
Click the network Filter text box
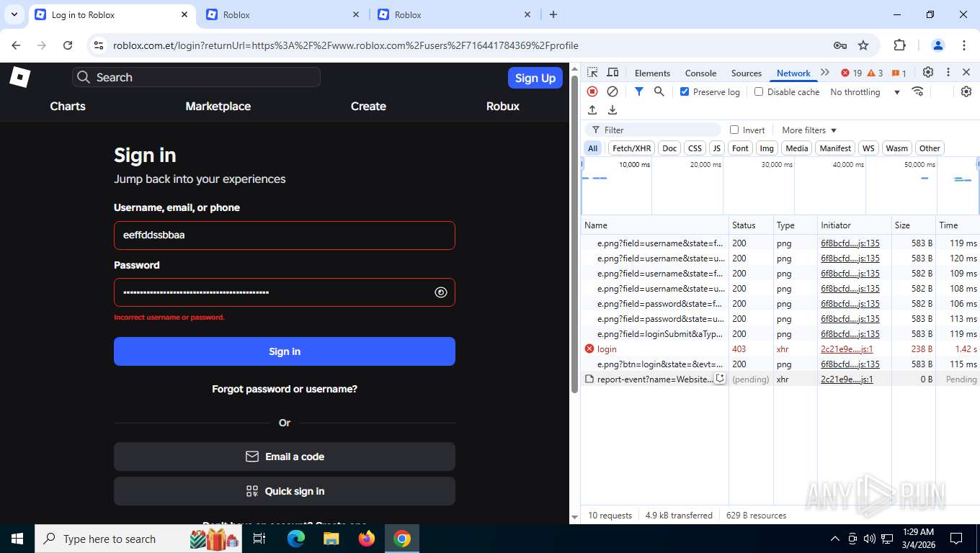(652, 130)
